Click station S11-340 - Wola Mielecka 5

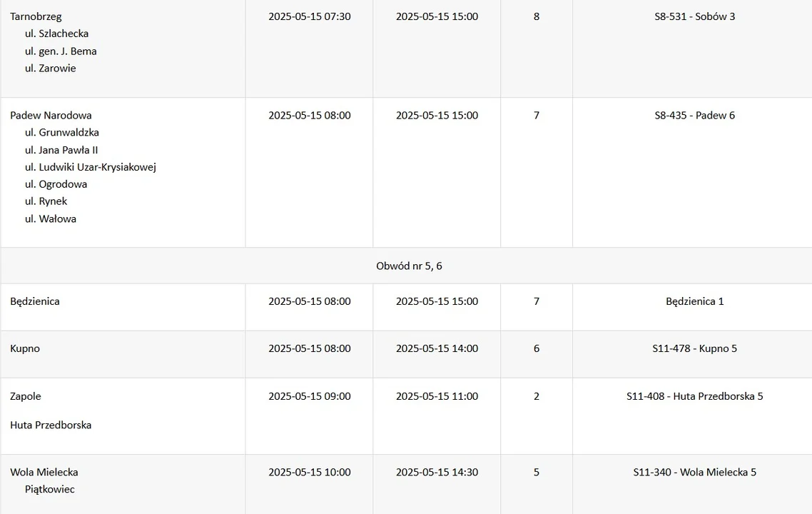click(694, 473)
